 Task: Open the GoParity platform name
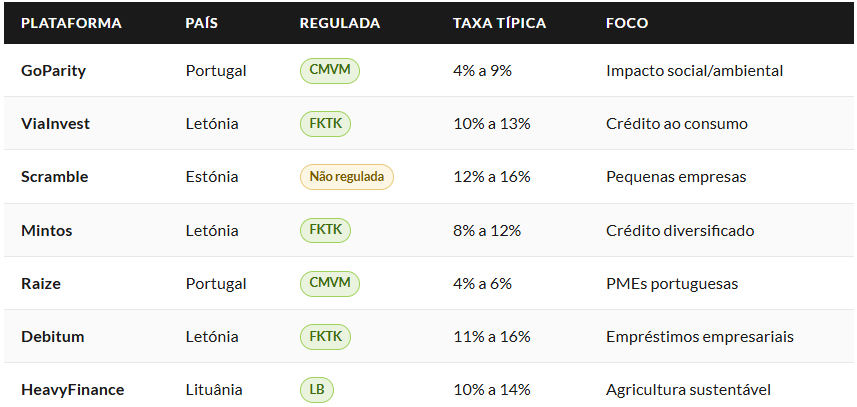click(54, 71)
